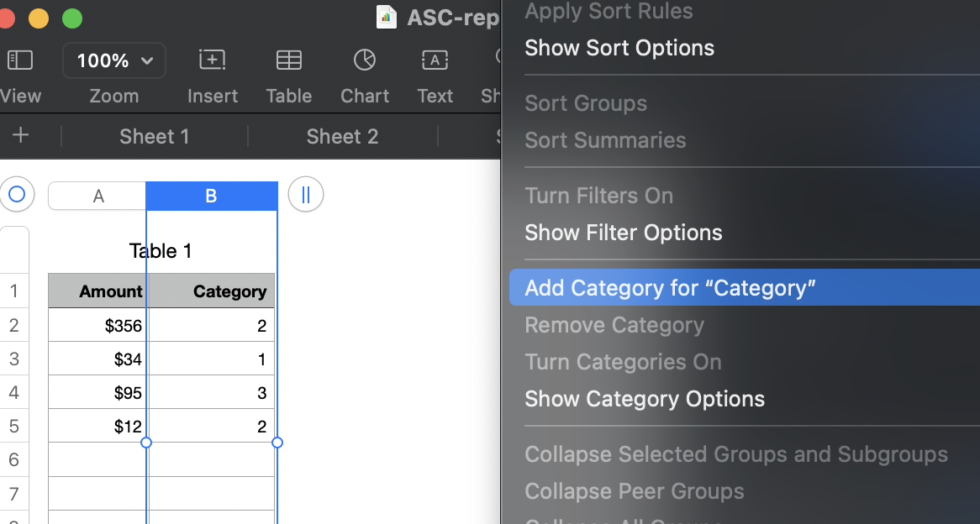Choose Add Category for "Category"

[x=670, y=288]
